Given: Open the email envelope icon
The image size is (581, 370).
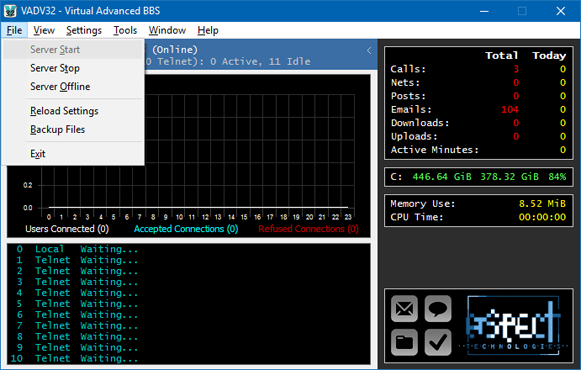Looking at the screenshot, I should point(404,309).
